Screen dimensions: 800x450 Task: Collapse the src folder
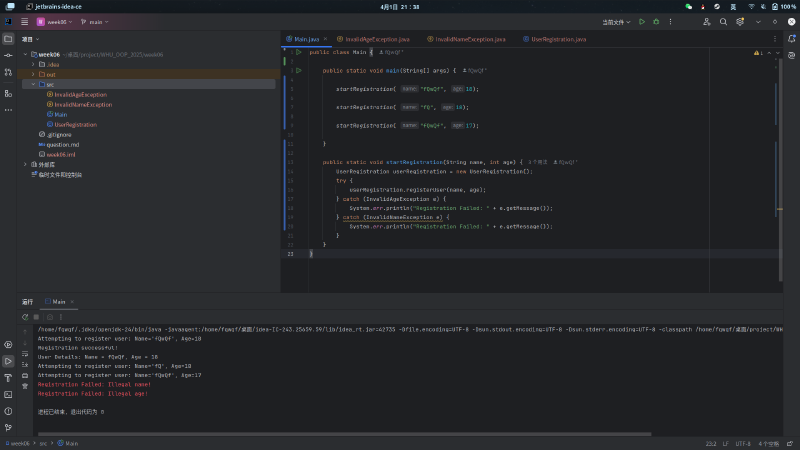[34, 84]
